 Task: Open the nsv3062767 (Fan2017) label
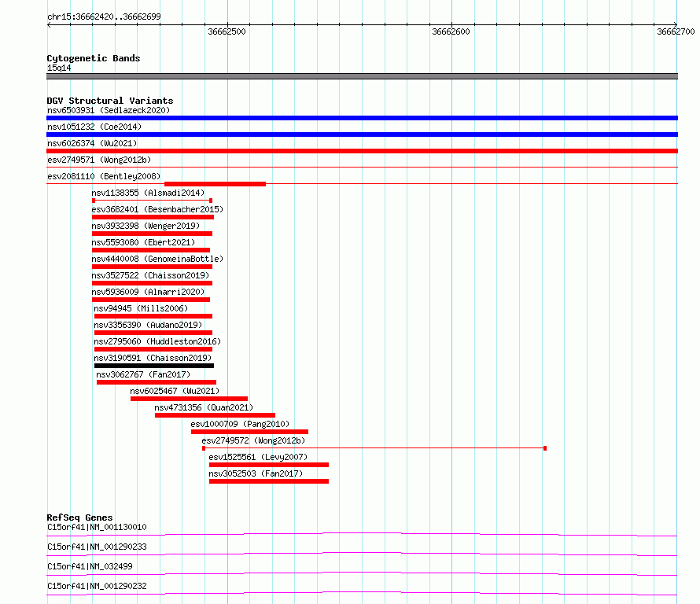143,374
